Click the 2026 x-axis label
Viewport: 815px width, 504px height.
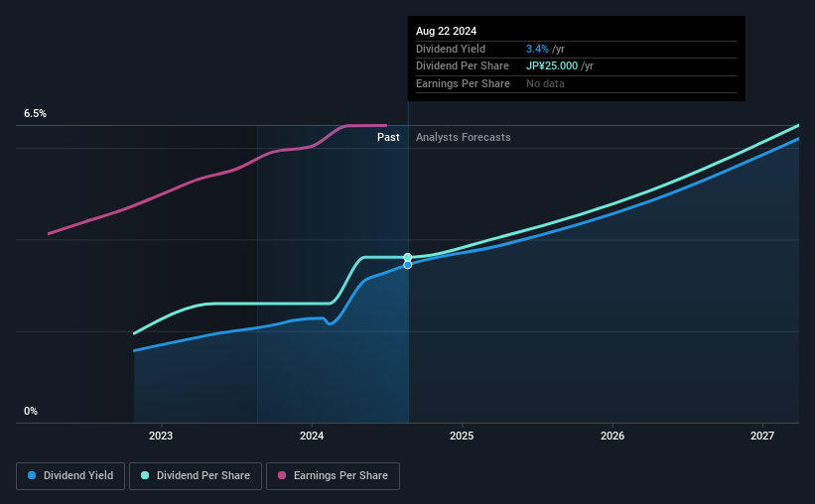(x=612, y=436)
